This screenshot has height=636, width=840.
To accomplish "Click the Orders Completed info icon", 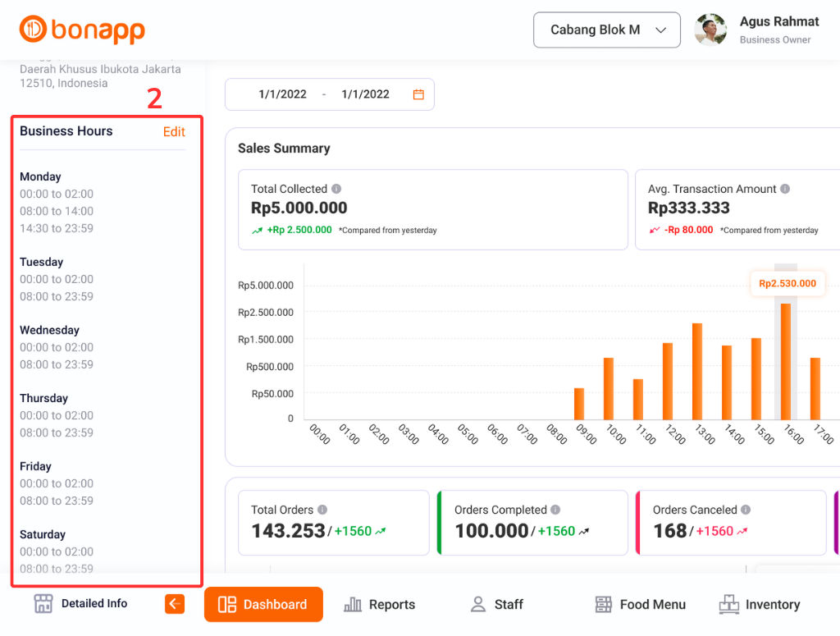I will pos(555,510).
